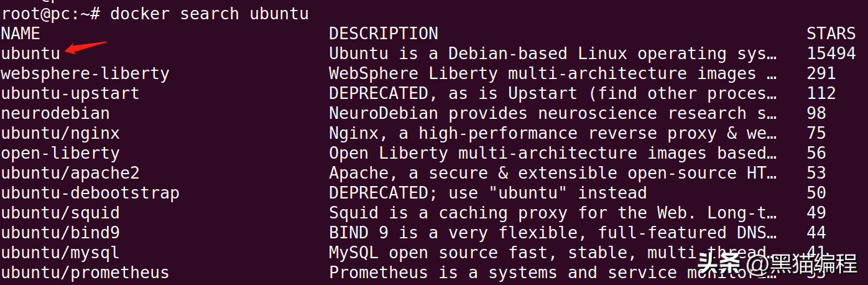Click the DESCRIPTION column header
The image size is (868, 285).
pos(383,34)
